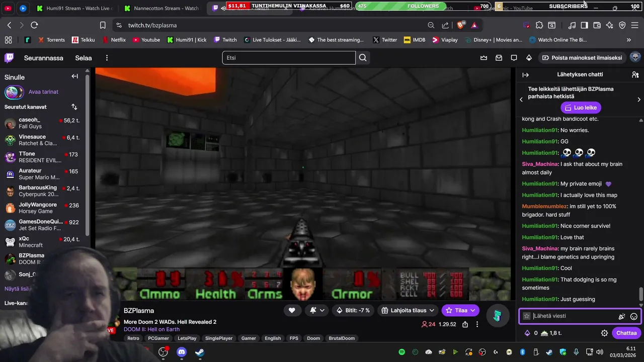Viewport: 644px width, 362px height.
Task: Click Luo leike create clip button
Action: click(x=581, y=108)
